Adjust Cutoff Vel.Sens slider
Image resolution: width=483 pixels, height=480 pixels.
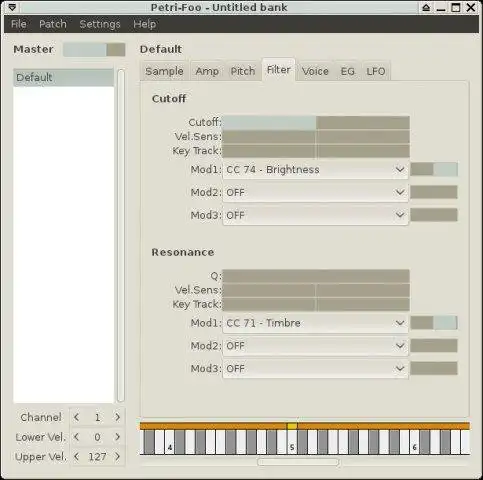click(316, 136)
